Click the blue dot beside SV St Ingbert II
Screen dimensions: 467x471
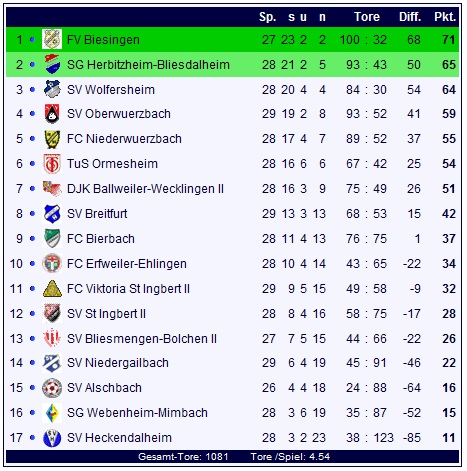pyautogui.click(x=32, y=314)
